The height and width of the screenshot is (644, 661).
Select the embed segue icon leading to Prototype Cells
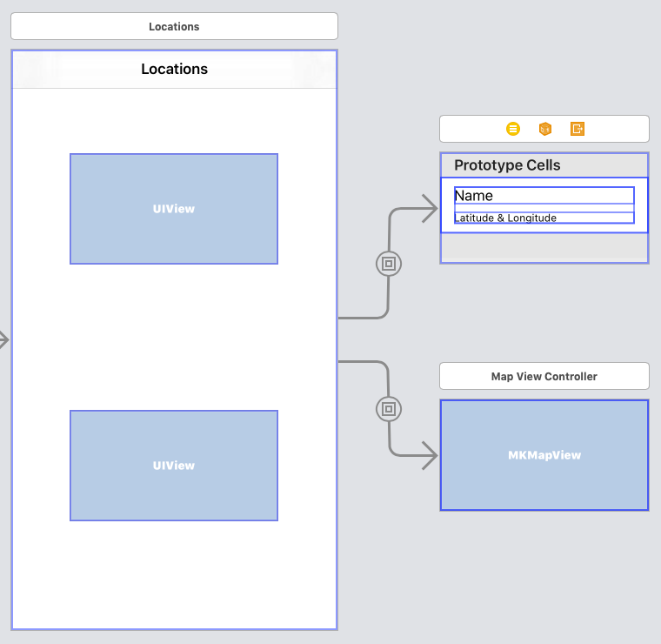coord(389,264)
